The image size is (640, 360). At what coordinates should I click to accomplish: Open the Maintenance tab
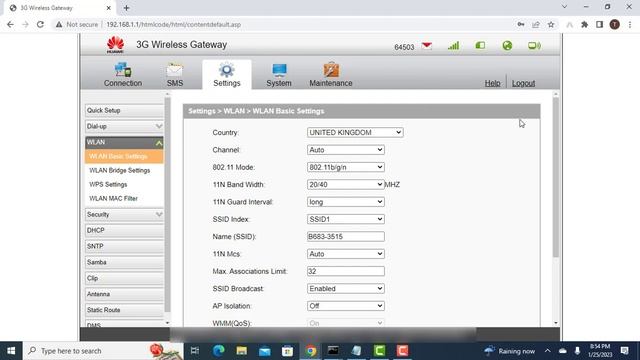click(x=331, y=75)
